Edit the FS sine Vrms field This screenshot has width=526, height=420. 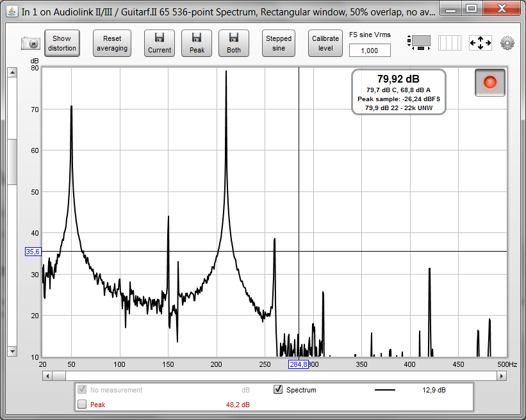pyautogui.click(x=370, y=51)
